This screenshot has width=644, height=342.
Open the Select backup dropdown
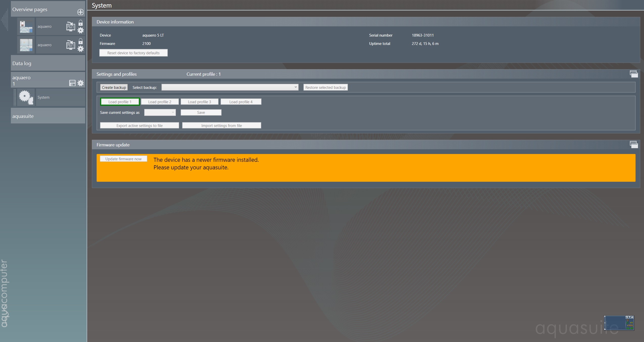click(x=230, y=87)
